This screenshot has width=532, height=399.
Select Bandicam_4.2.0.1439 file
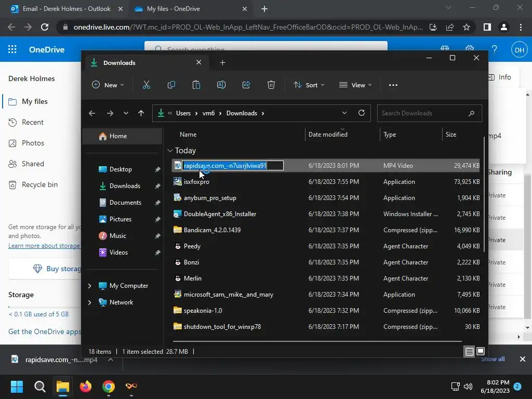click(325, 230)
